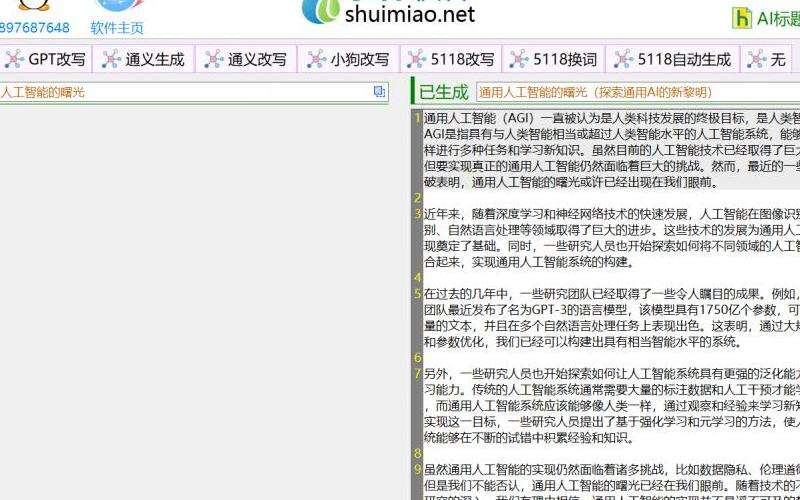The width and height of the screenshot is (800, 500).
Task: Click the phone number text ending 897687648
Action: click(35, 28)
